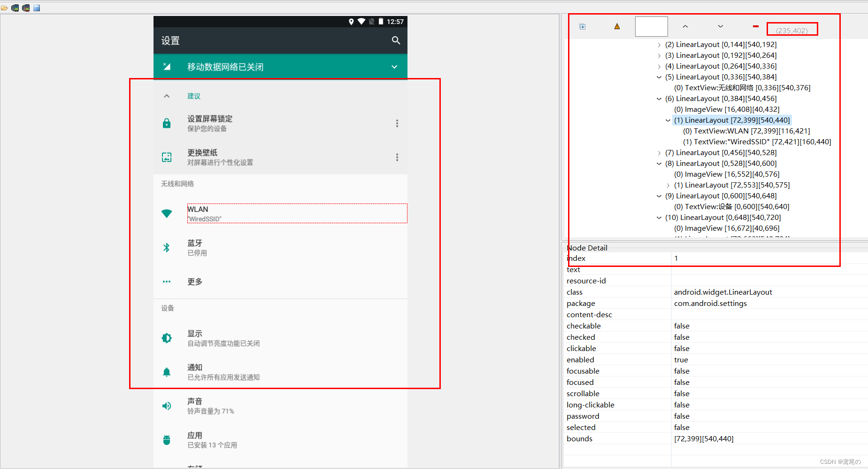Open the three-dot menu for 更换壁纸
868x469 pixels.
[x=397, y=157]
